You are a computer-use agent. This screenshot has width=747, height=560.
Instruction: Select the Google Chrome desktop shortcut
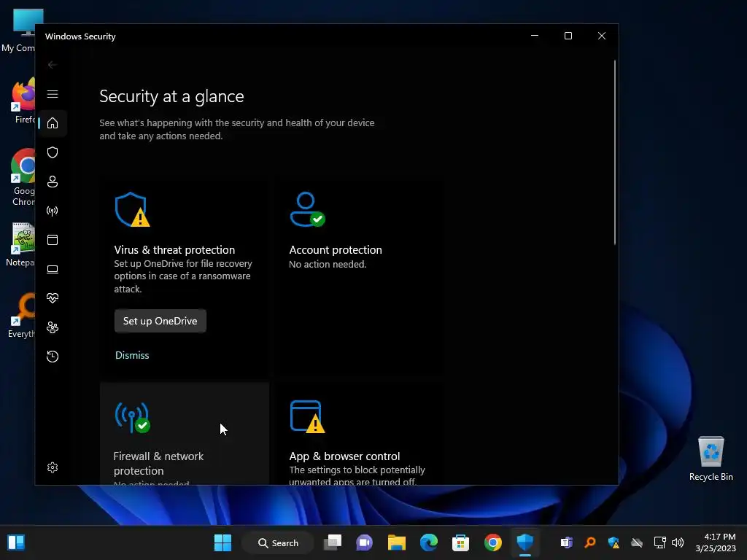click(x=23, y=177)
